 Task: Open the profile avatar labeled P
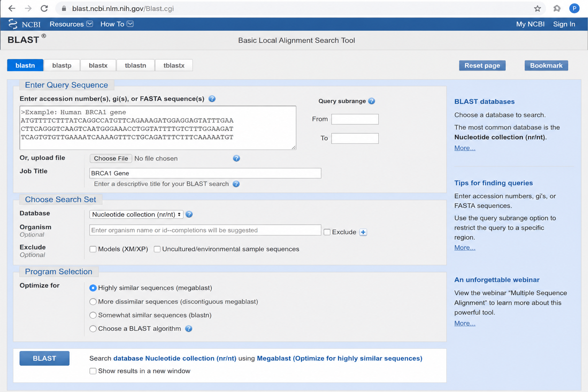pyautogui.click(x=574, y=8)
